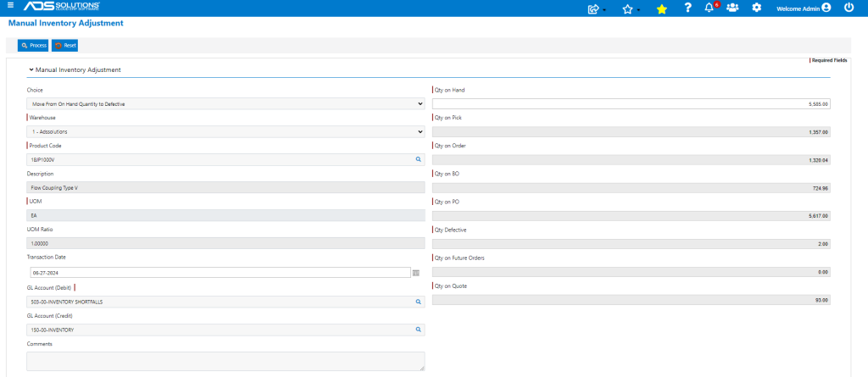This screenshot has height=377, width=868.
Task: Click the ADS Solutions logo
Action: [61, 7]
